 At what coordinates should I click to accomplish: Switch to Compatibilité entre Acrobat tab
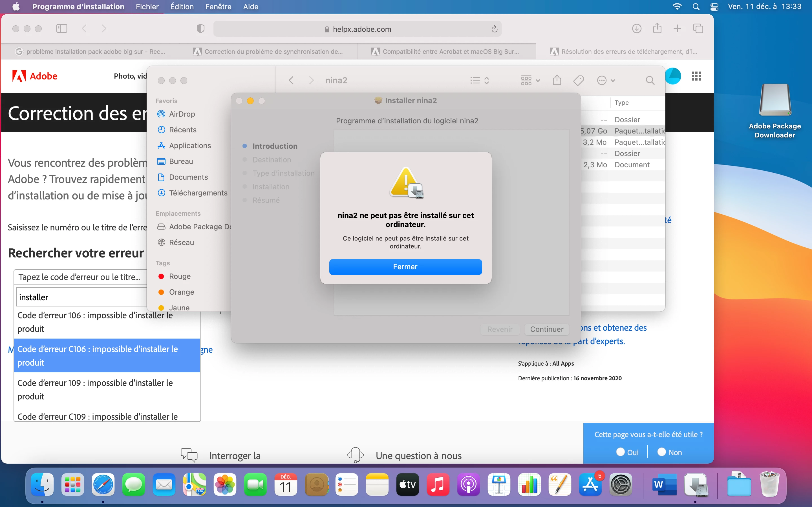pos(446,52)
